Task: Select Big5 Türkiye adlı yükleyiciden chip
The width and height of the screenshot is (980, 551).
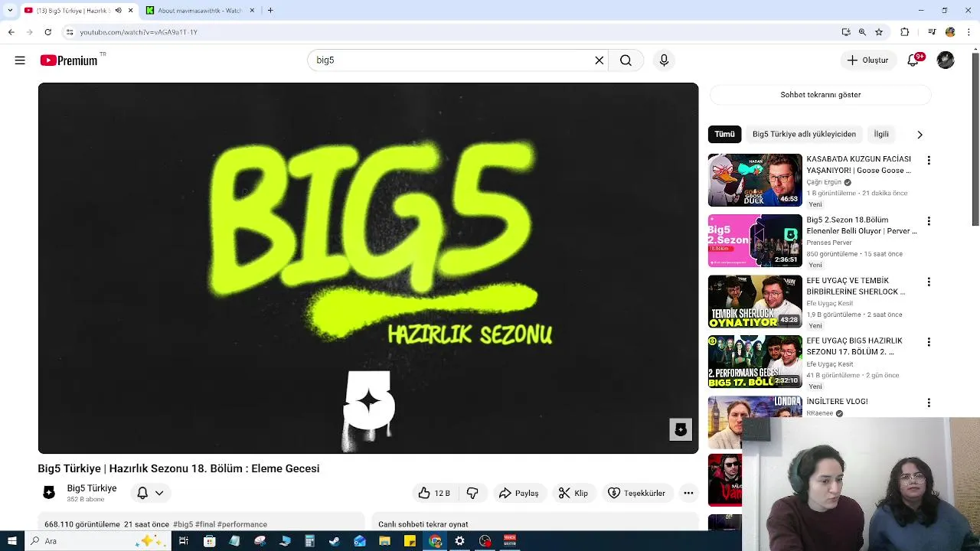Action: [x=804, y=134]
